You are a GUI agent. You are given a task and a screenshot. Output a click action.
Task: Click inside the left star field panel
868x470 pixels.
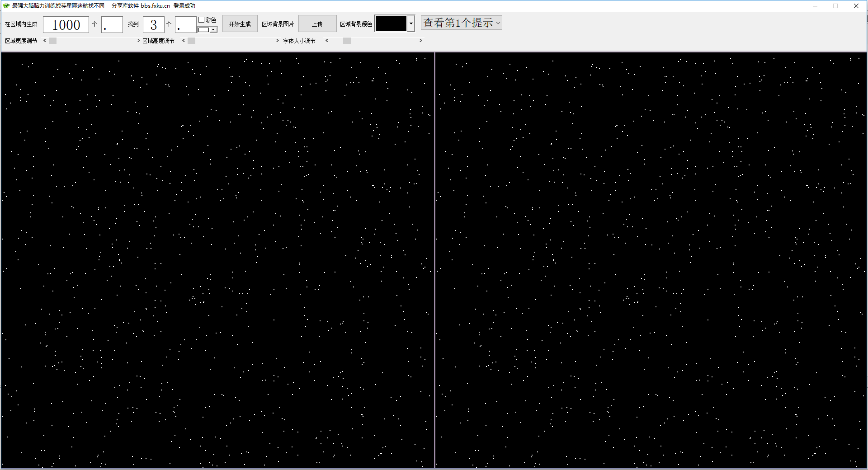[x=217, y=260]
